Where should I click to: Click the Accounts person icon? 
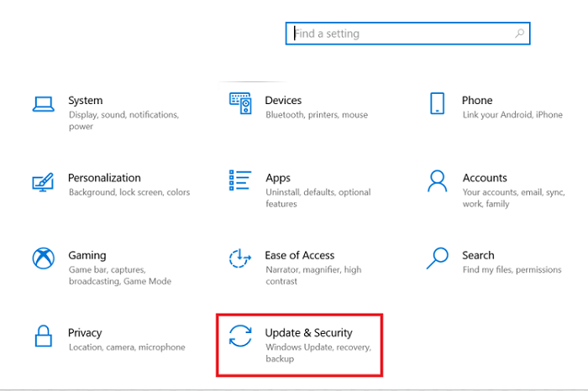pos(437,180)
